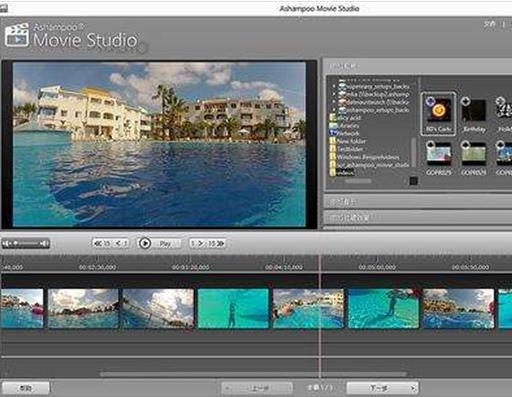Click the plus icon on the second GOPR clip
Viewport: 512px width, 397px height.
pos(465,145)
